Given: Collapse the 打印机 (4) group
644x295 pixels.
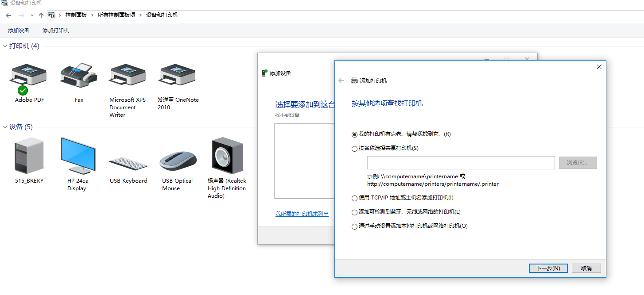Looking at the screenshot, I should click(x=5, y=46).
